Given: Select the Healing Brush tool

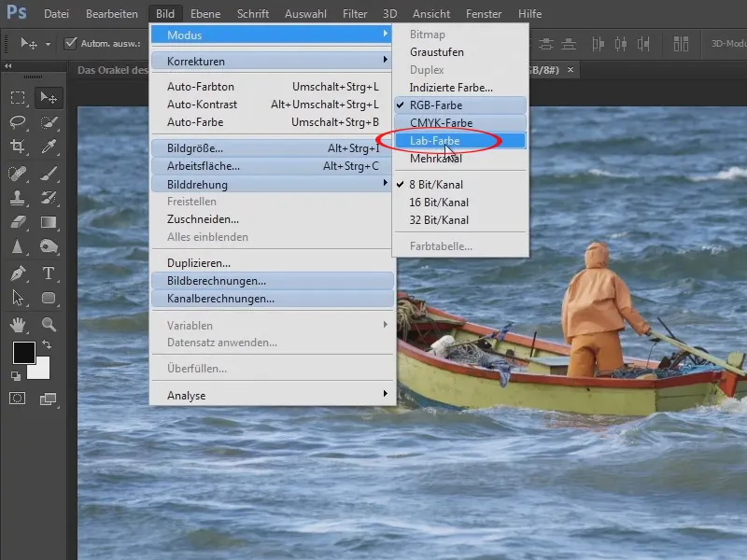Looking at the screenshot, I should click(18, 174).
